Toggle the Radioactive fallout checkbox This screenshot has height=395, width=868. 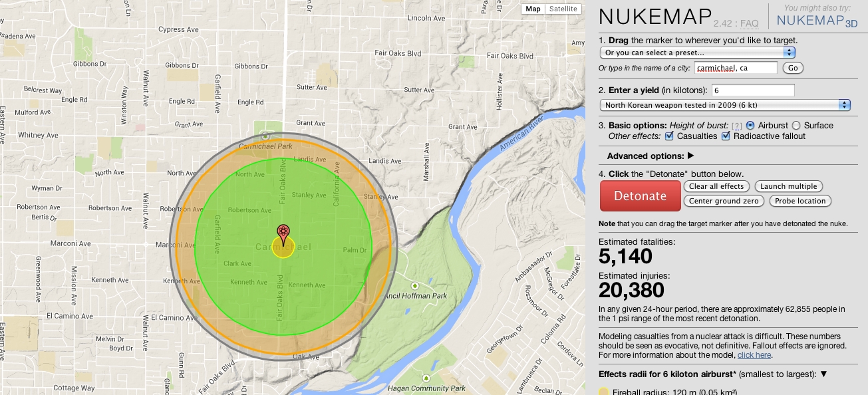click(726, 136)
